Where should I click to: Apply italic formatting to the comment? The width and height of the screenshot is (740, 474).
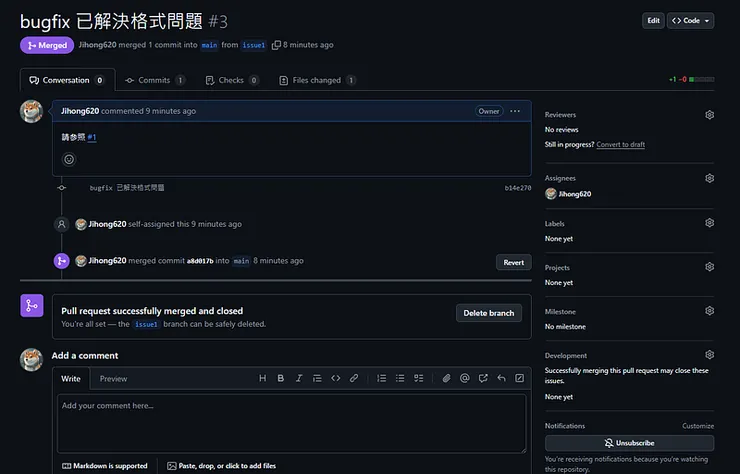pyautogui.click(x=299, y=378)
